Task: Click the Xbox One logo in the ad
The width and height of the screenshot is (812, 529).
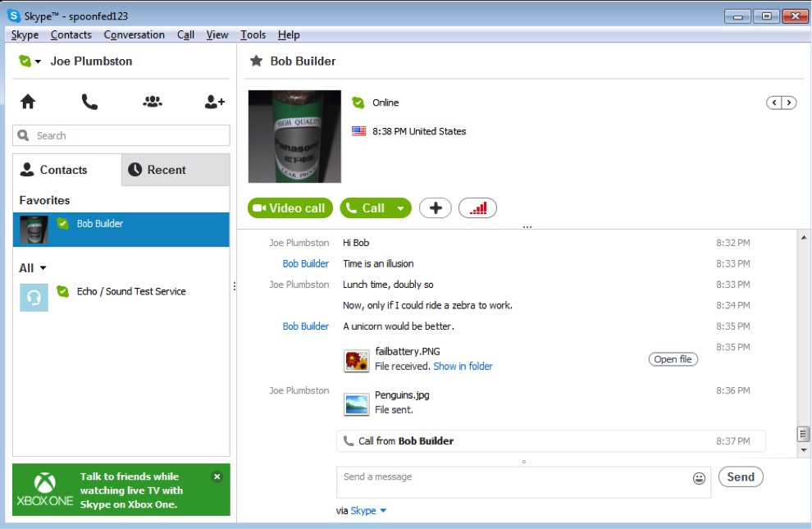Action: pyautogui.click(x=45, y=489)
